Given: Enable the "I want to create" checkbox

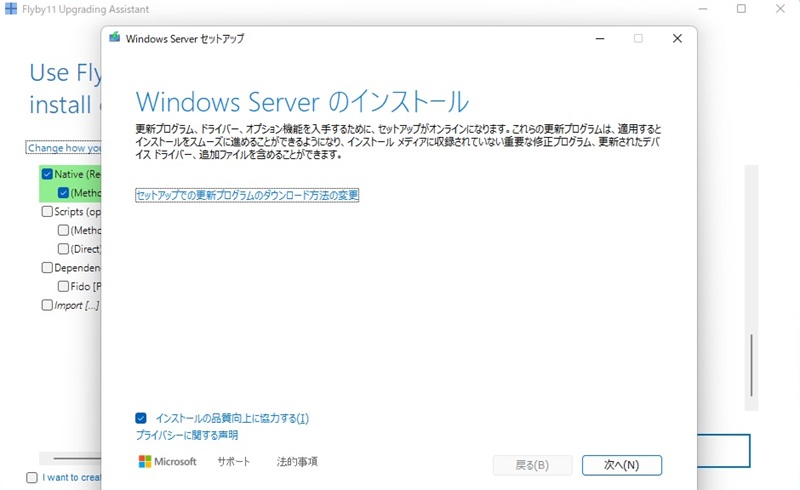Looking at the screenshot, I should coord(32,478).
